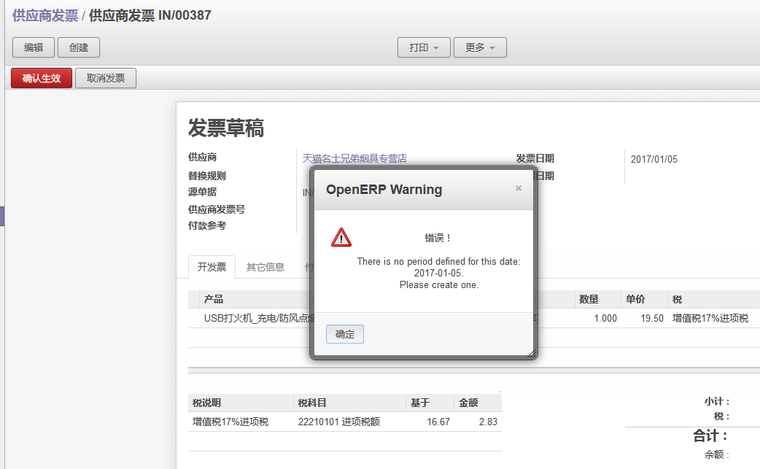760x469 pixels.
Task: Click the 编辑 button
Action: click(33, 48)
